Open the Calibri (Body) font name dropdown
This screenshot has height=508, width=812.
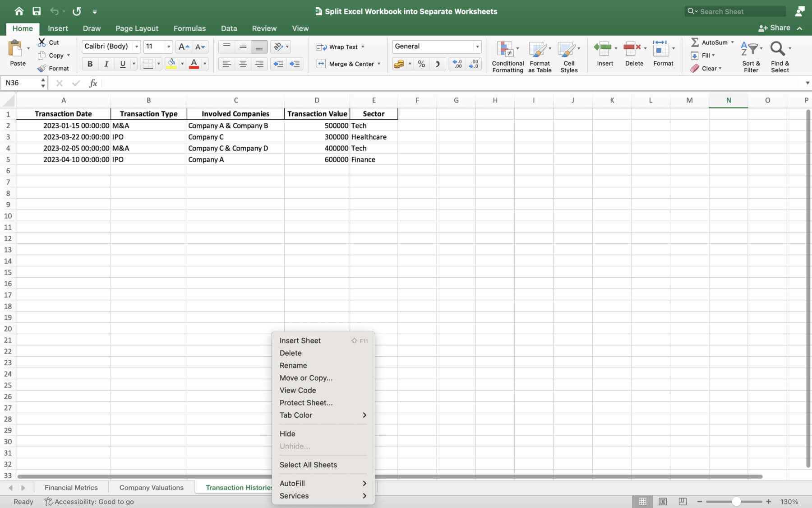click(x=136, y=47)
